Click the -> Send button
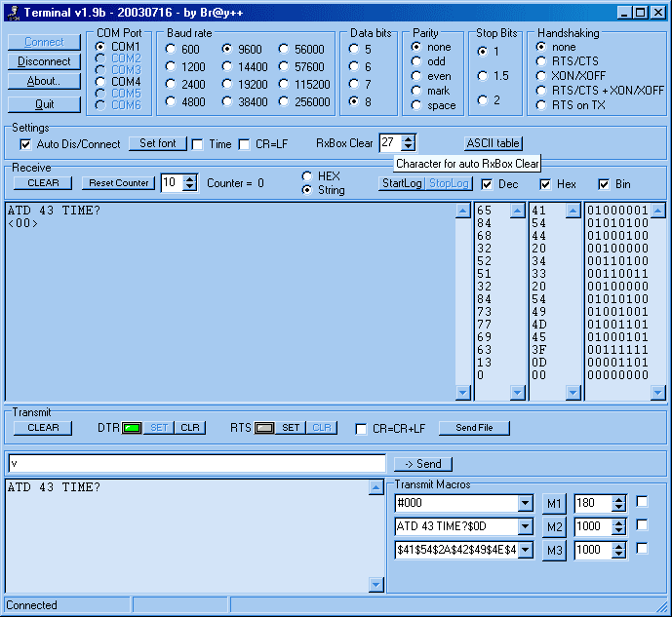 coord(423,464)
